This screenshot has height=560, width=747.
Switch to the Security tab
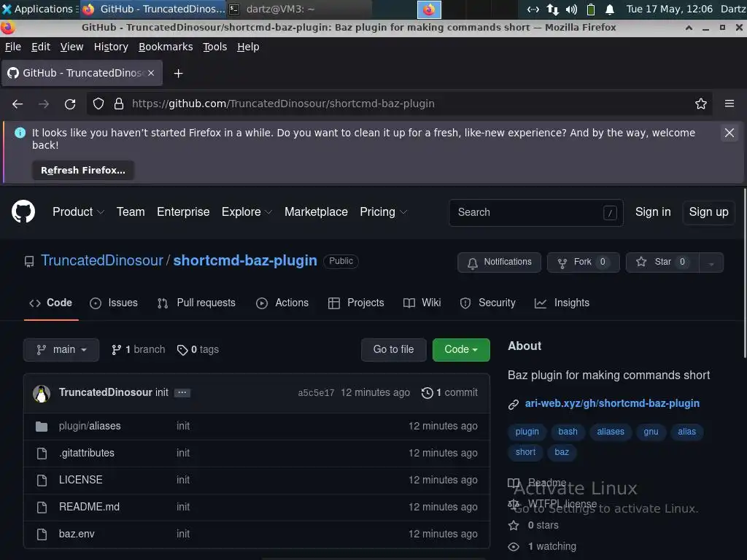tap(488, 303)
